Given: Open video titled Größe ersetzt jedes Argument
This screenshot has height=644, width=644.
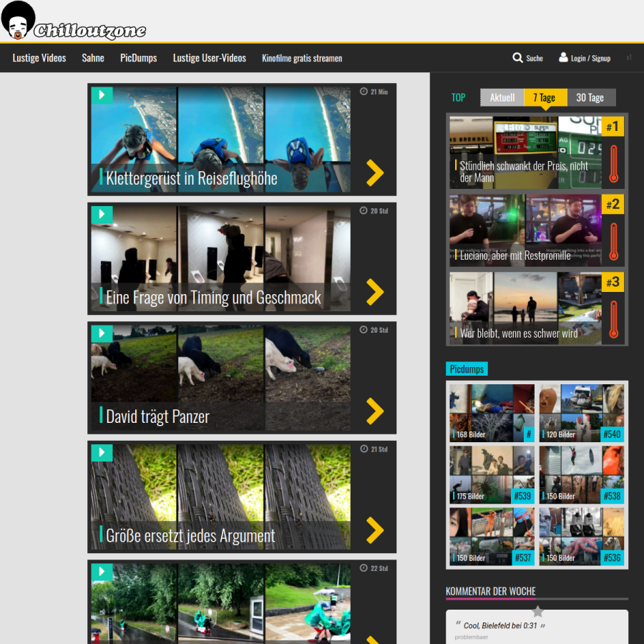Looking at the screenshot, I should [x=190, y=535].
